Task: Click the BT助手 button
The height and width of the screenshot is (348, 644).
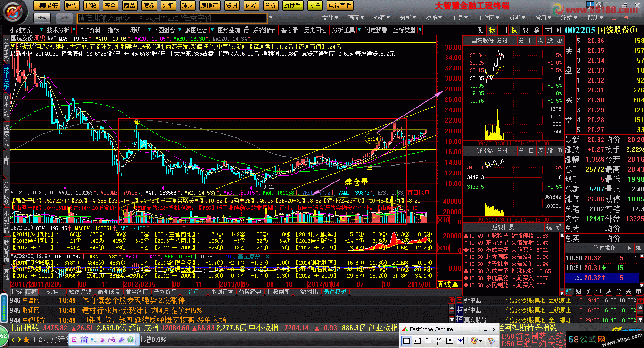Action: [293, 6]
